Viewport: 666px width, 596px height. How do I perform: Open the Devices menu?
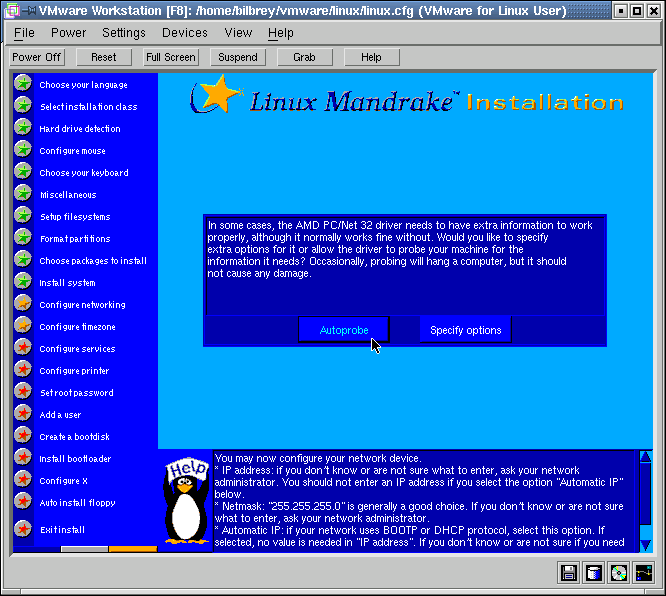click(185, 33)
